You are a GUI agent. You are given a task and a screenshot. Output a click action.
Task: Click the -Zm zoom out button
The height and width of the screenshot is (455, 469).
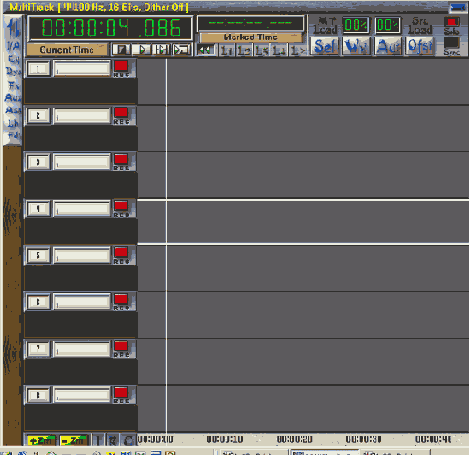(x=74, y=441)
